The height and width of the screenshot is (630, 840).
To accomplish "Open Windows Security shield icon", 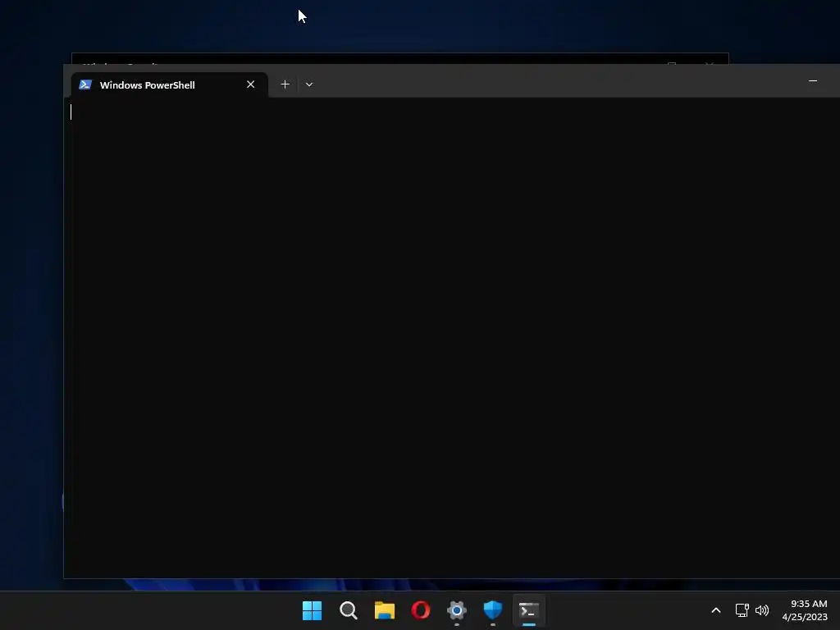I will 493,610.
